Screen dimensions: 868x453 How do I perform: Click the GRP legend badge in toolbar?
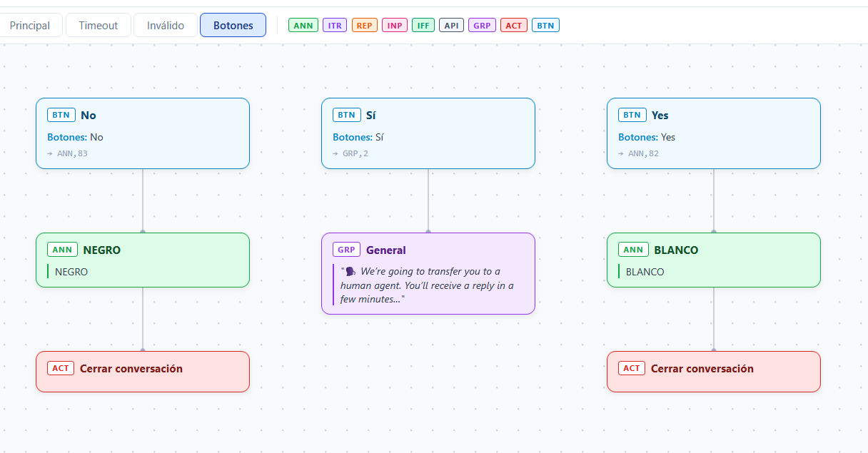click(x=482, y=26)
